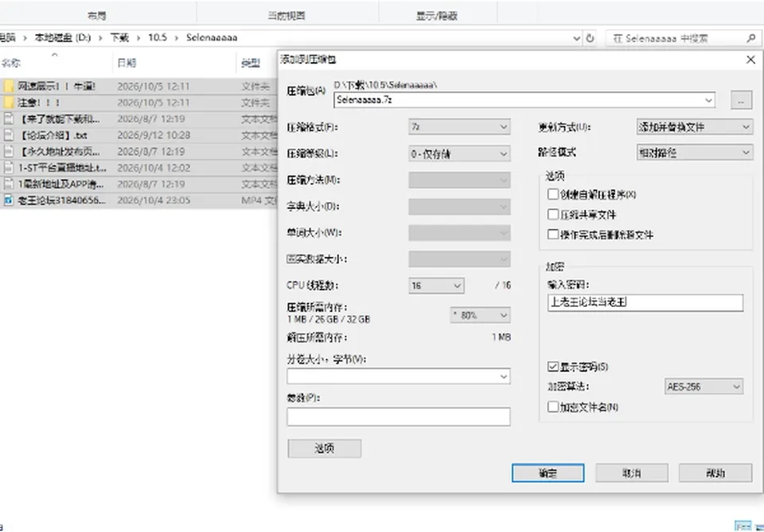Cancel the archive dialog with 取消

click(x=631, y=472)
